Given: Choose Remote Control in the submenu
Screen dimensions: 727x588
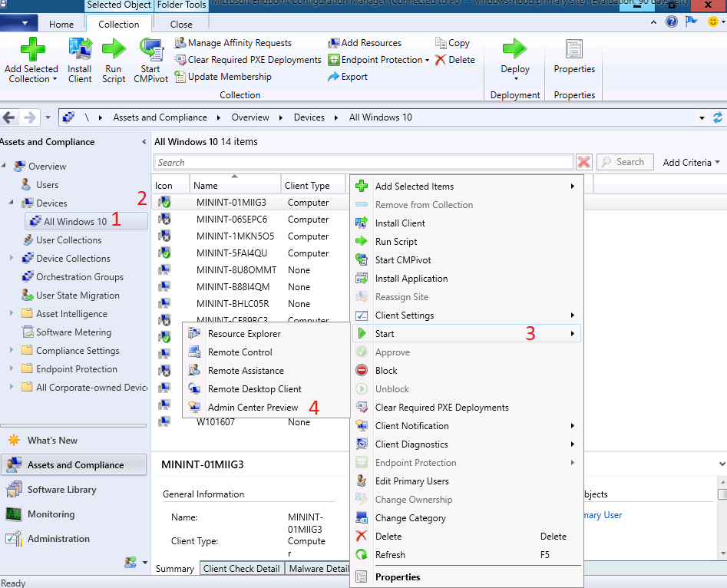Looking at the screenshot, I should pyautogui.click(x=266, y=352).
